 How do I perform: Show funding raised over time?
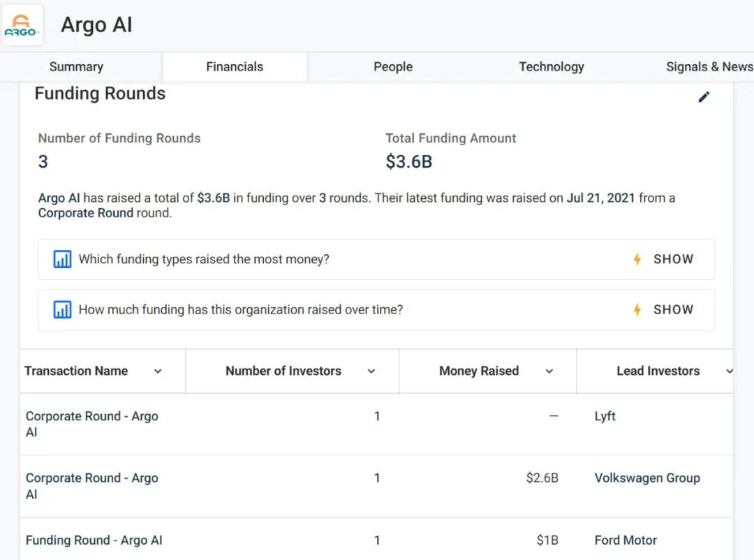[x=673, y=310]
